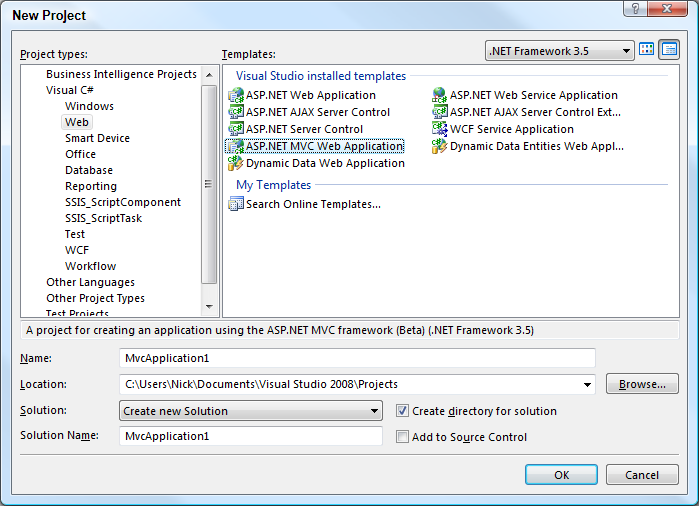Screen dimensions: 699x506
Task: Choose the ASP.NET Web Service Application icon
Action: (x=440, y=96)
